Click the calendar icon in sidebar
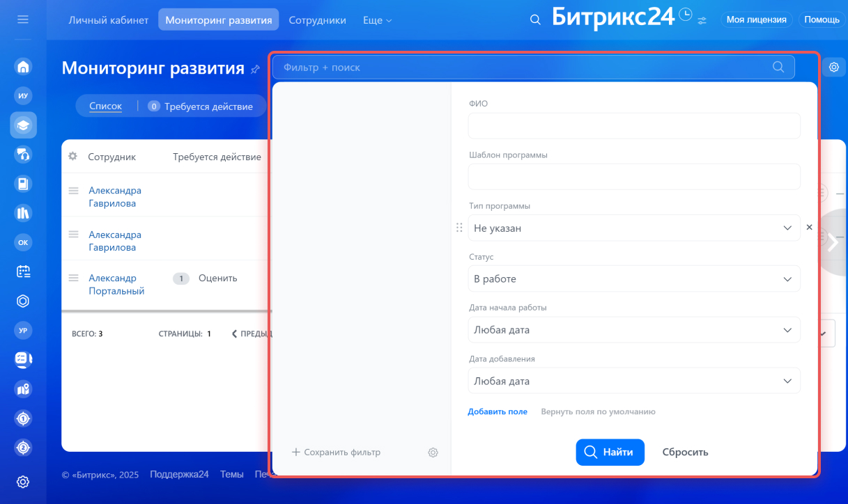This screenshot has height=504, width=848. click(23, 271)
